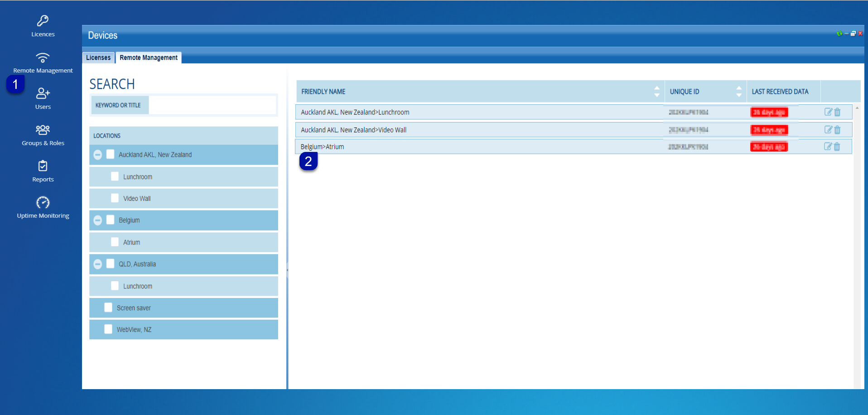Viewport: 868px width, 415px height.
Task: Click the Friendly Name column header text
Action: click(x=323, y=92)
